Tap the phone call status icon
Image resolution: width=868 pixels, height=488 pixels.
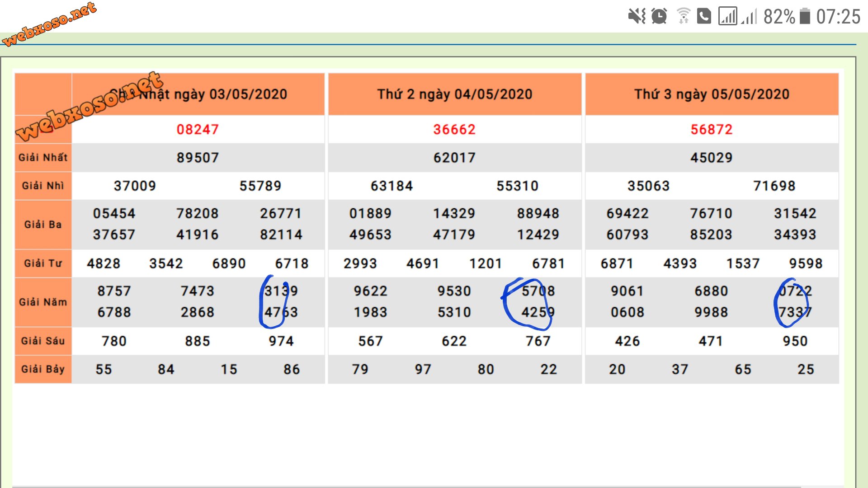pos(704,17)
